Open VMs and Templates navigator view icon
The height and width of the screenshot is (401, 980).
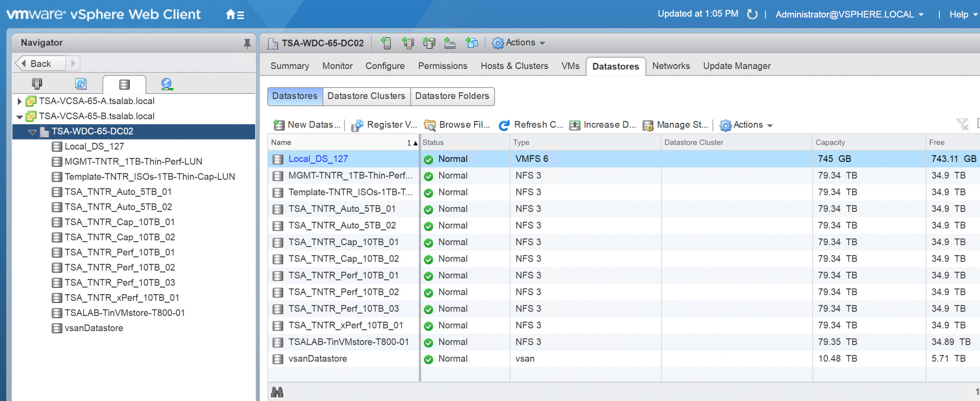click(81, 84)
